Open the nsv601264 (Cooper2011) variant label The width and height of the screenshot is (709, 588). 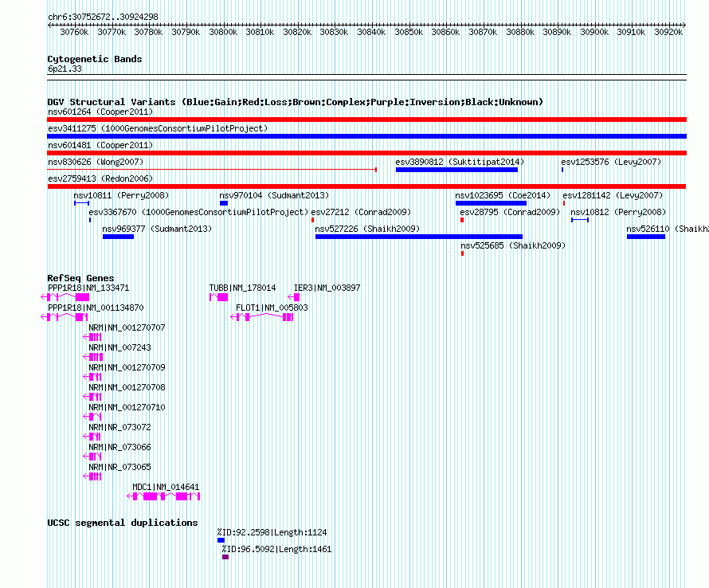100,112
